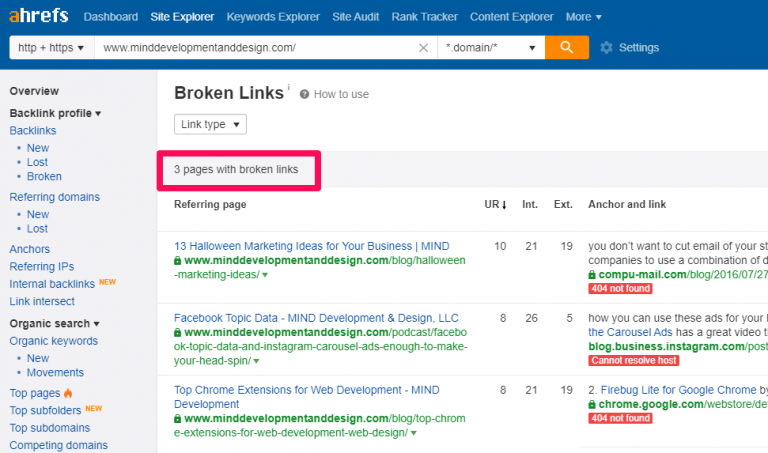
Task: Click the Carousel Ads anchor link
Action: pyautogui.click(x=630, y=333)
